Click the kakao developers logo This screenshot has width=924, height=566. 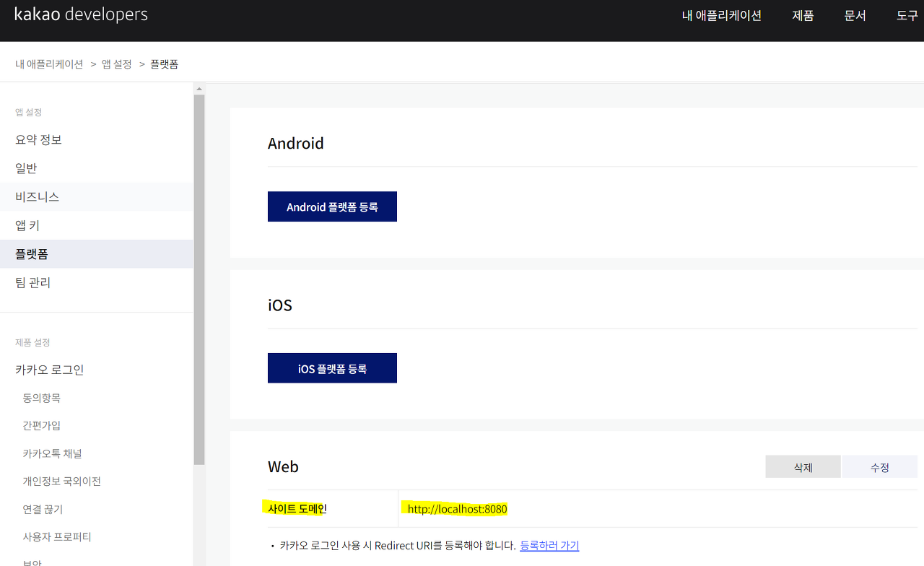point(81,14)
